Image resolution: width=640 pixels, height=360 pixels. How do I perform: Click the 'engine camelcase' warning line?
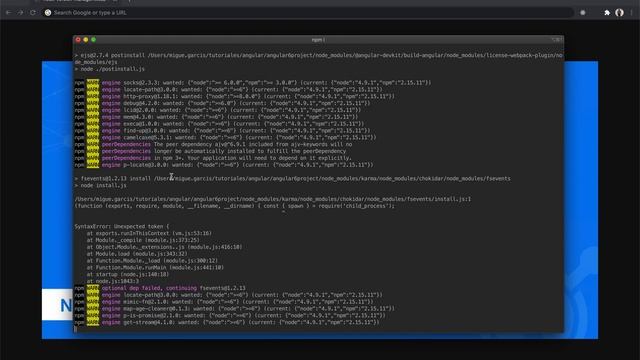pyautogui.click(x=225, y=137)
